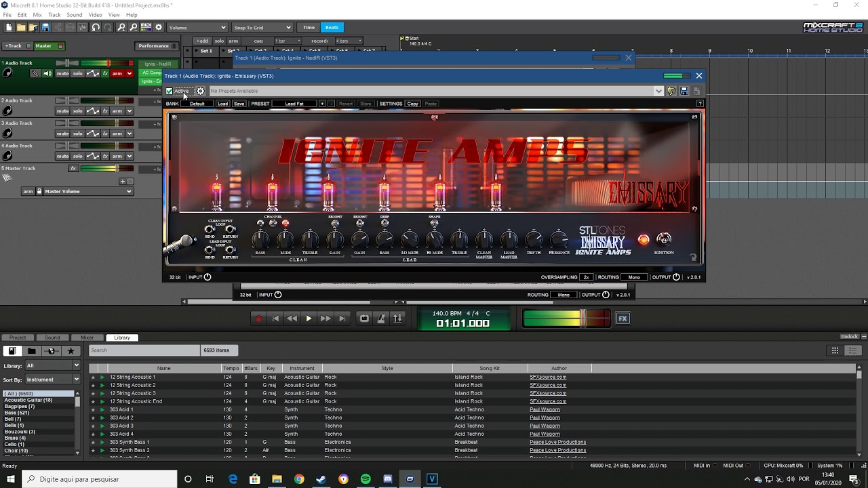The width and height of the screenshot is (868, 488).
Task: Click the volume slider of 1 Audio Track
Action: [108, 63]
